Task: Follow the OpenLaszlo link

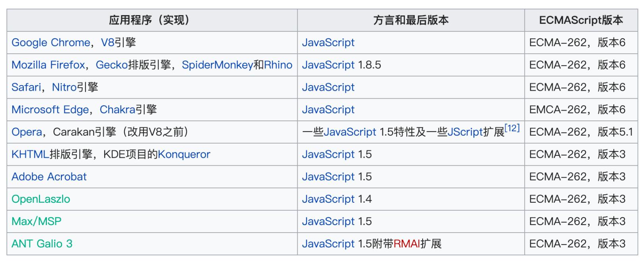Action: tap(41, 199)
